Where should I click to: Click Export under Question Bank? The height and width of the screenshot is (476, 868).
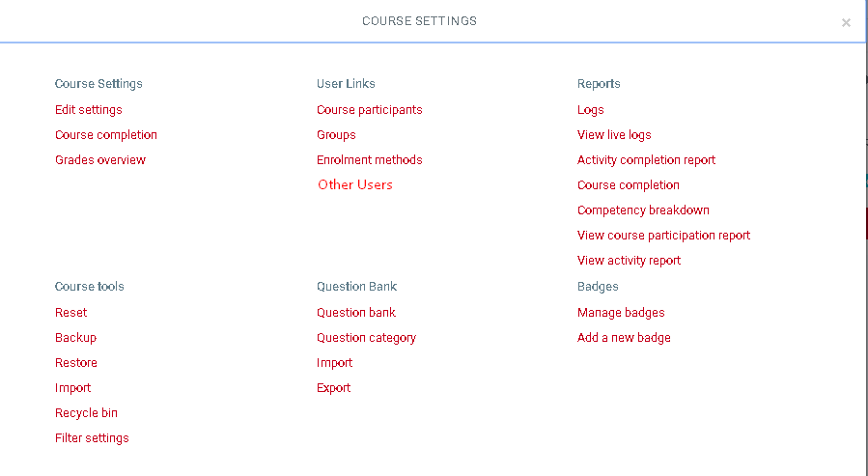click(x=334, y=388)
